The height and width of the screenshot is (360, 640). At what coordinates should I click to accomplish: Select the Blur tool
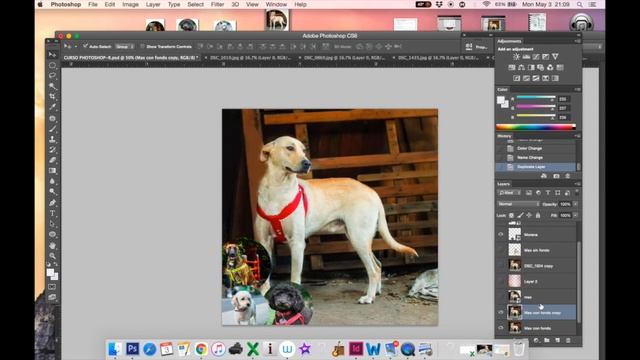point(52,181)
